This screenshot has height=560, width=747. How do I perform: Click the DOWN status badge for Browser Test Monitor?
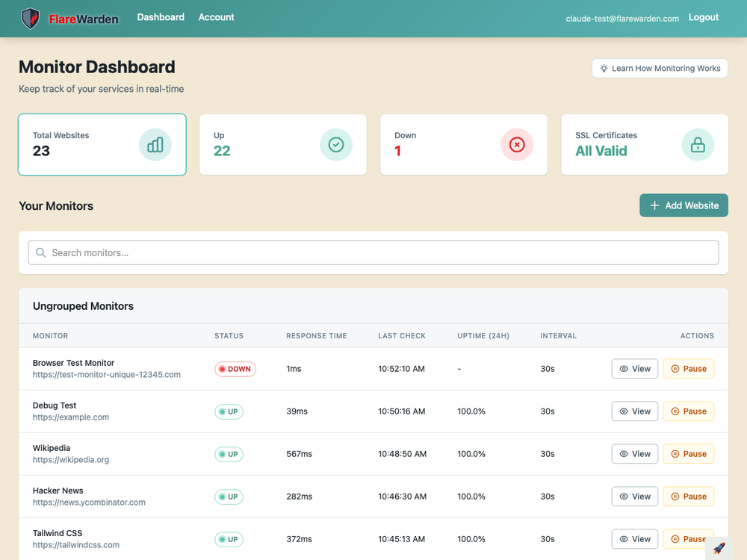pyautogui.click(x=235, y=368)
